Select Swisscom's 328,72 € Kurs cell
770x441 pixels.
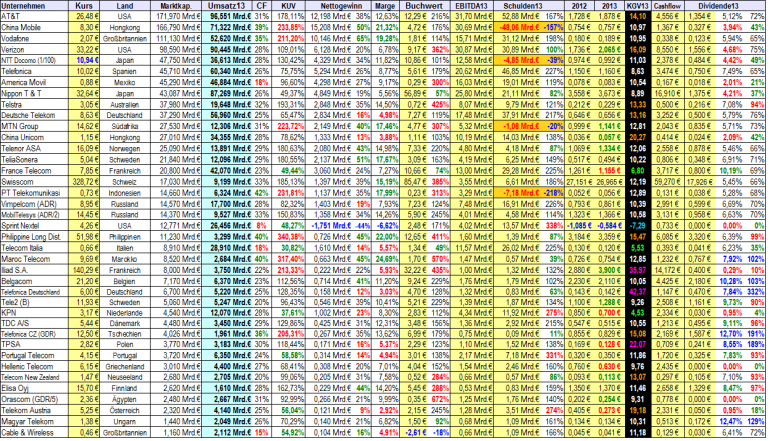pyautogui.click(x=84, y=181)
